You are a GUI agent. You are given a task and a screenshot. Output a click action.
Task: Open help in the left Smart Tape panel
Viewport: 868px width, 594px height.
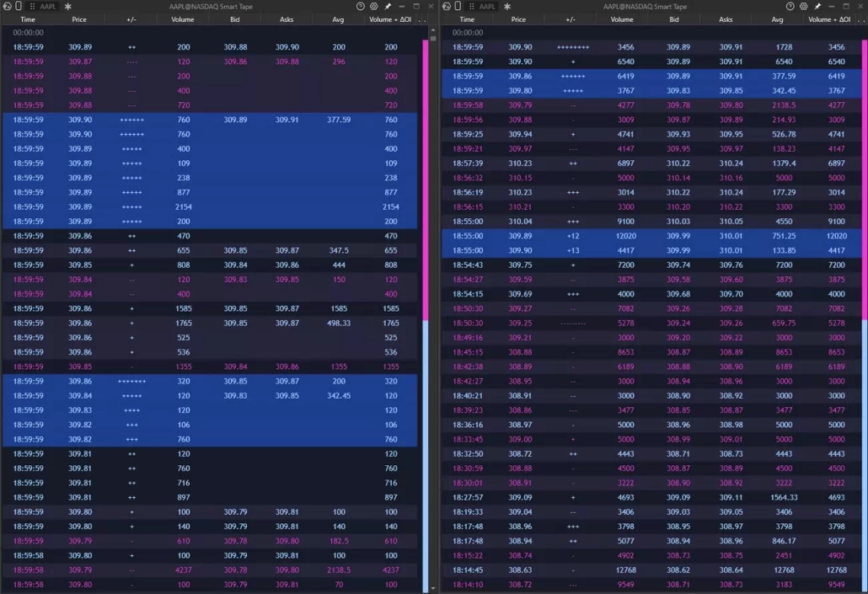point(361,6)
